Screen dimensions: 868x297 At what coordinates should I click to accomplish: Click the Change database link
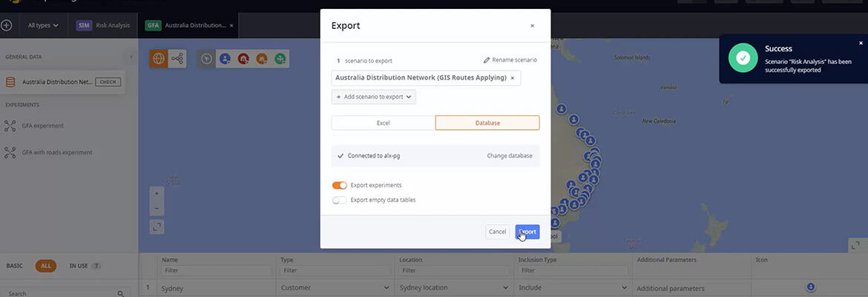509,156
